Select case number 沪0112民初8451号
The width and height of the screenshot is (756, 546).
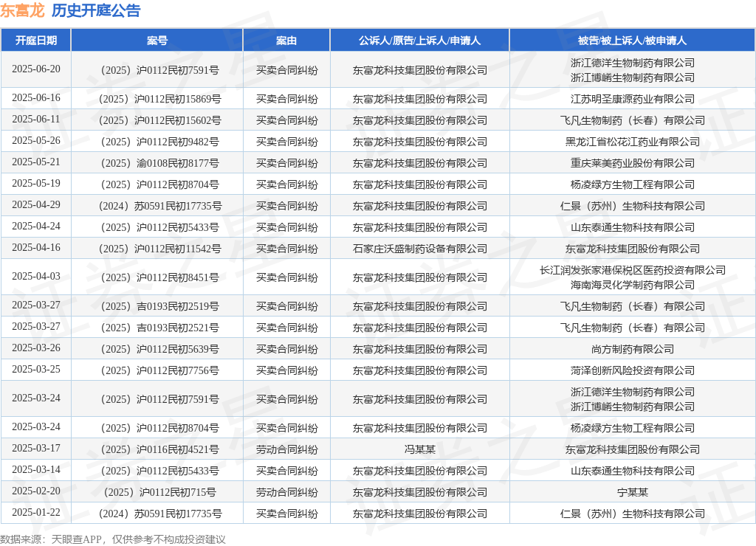pyautogui.click(x=160, y=277)
